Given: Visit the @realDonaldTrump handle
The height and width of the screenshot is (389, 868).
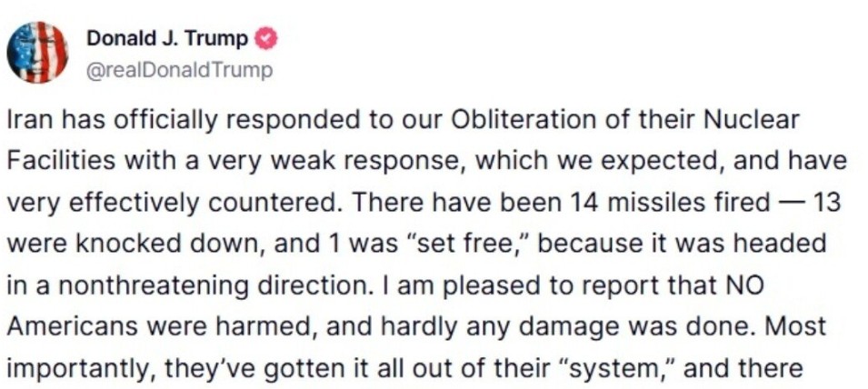Looking at the screenshot, I should tap(180, 71).
